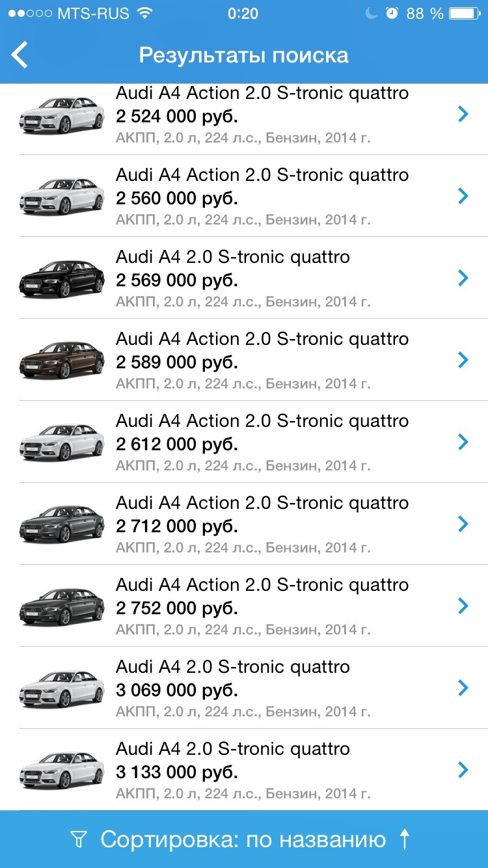Tap the sort direction up arrow

(405, 839)
